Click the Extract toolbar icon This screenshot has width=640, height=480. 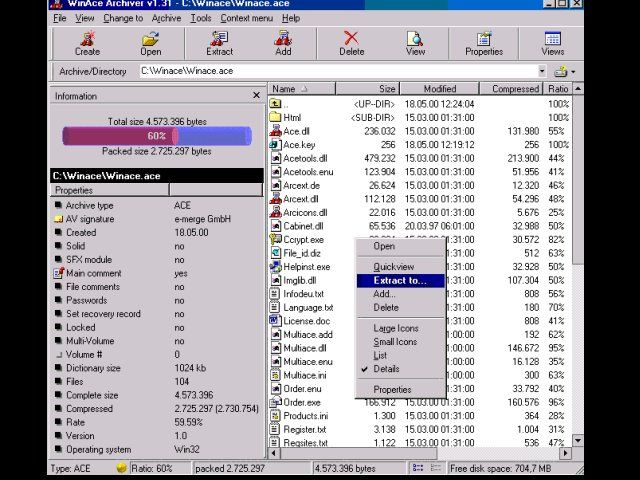coord(219,39)
